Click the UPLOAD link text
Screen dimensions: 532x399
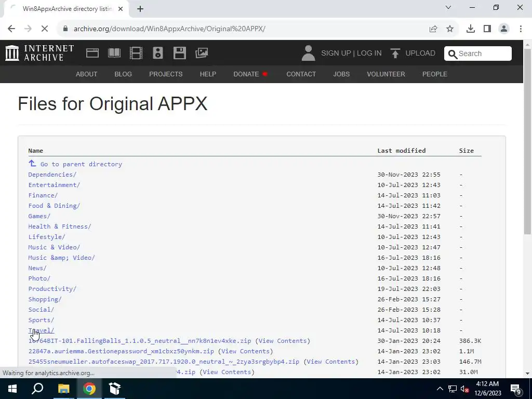[420, 54]
